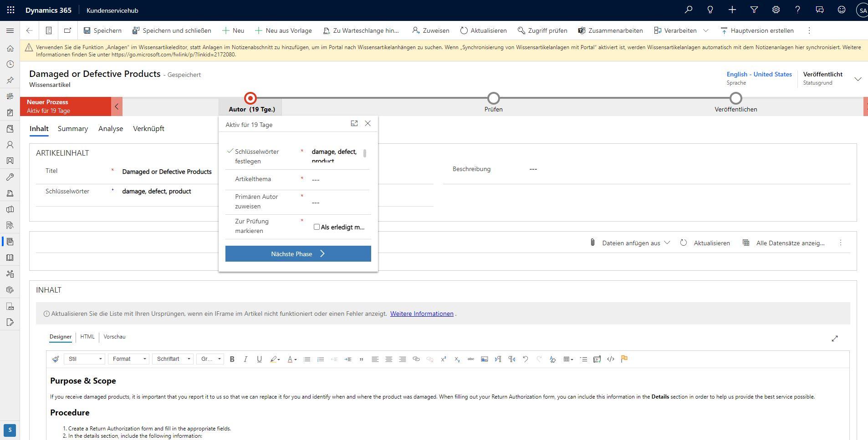Switch to the Analyse tab
Screen dimensions: 868x440
pyautogui.click(x=111, y=129)
